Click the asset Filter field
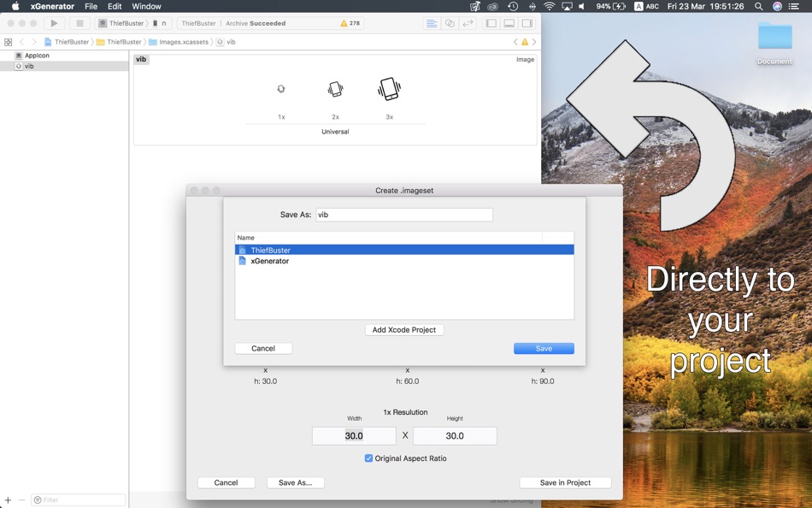 tap(78, 499)
